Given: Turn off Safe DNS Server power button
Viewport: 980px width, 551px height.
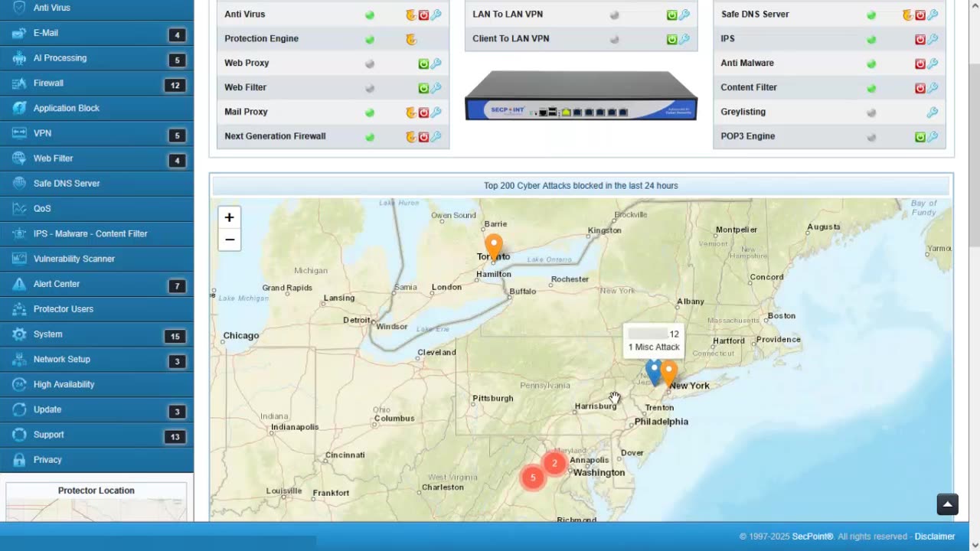Looking at the screenshot, I should (x=920, y=15).
